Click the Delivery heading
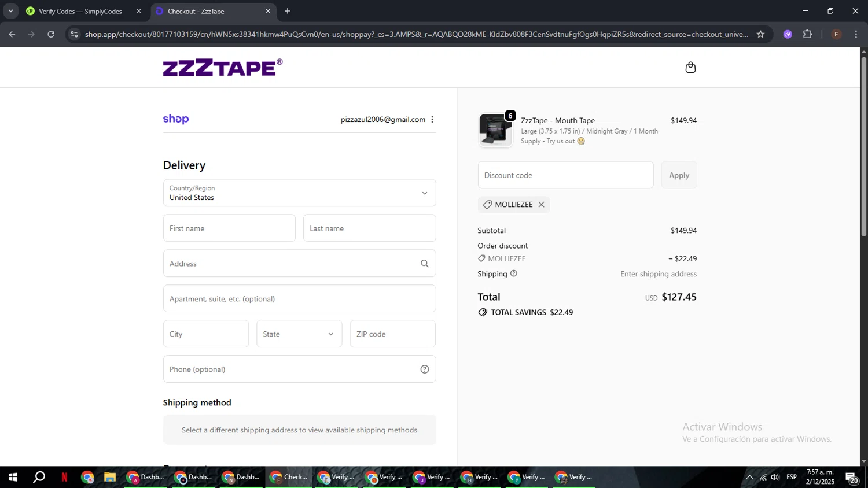868x488 pixels. point(184,165)
